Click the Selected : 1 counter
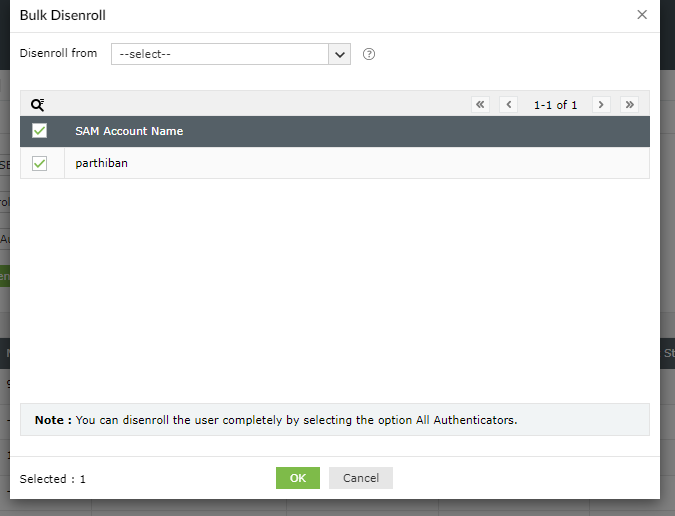The width and height of the screenshot is (675, 516). pyautogui.click(x=53, y=479)
